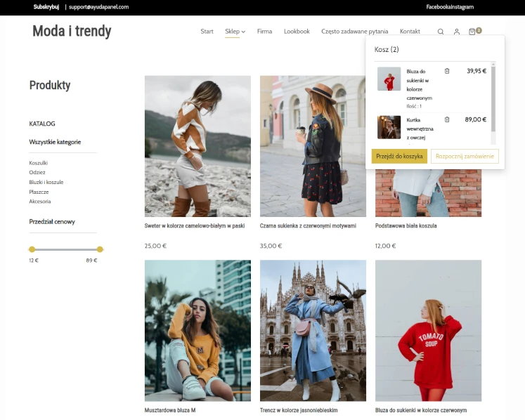Expand the Sklep dropdown menu
Viewport: 525px width, 420px height.
235,32
